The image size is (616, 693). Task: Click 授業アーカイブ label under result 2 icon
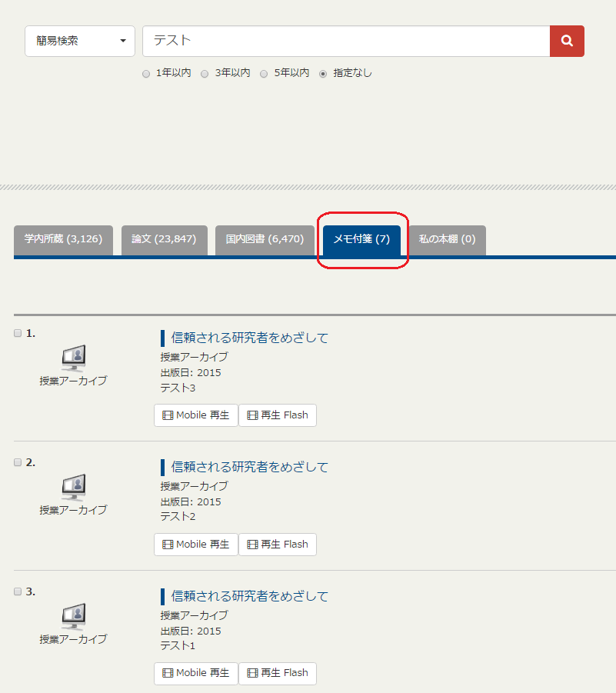(x=73, y=510)
